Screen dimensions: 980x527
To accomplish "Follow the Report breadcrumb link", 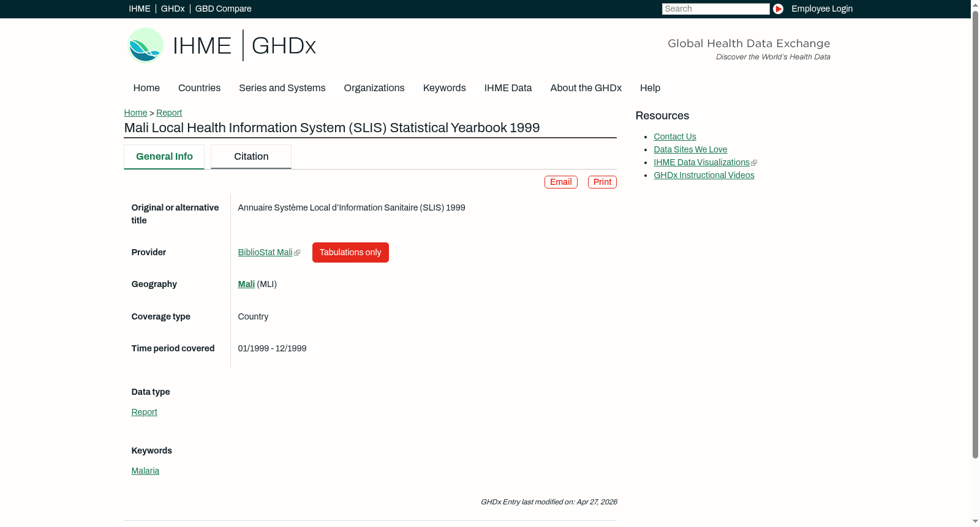I will [169, 113].
